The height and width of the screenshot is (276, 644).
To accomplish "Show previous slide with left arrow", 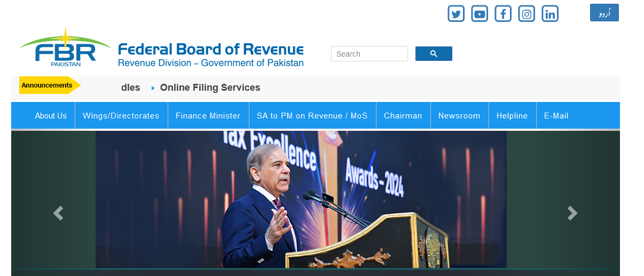I will [x=58, y=213].
